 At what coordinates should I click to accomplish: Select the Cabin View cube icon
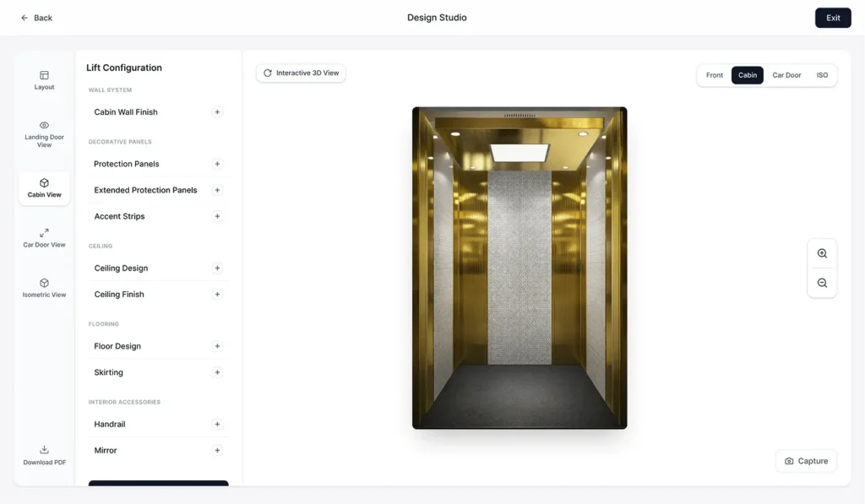pyautogui.click(x=44, y=183)
